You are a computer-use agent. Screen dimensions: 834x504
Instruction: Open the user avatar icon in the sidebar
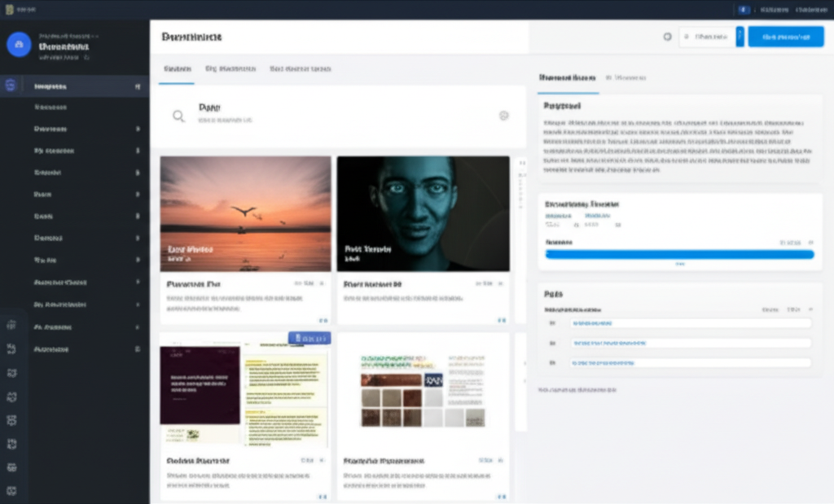tap(20, 44)
